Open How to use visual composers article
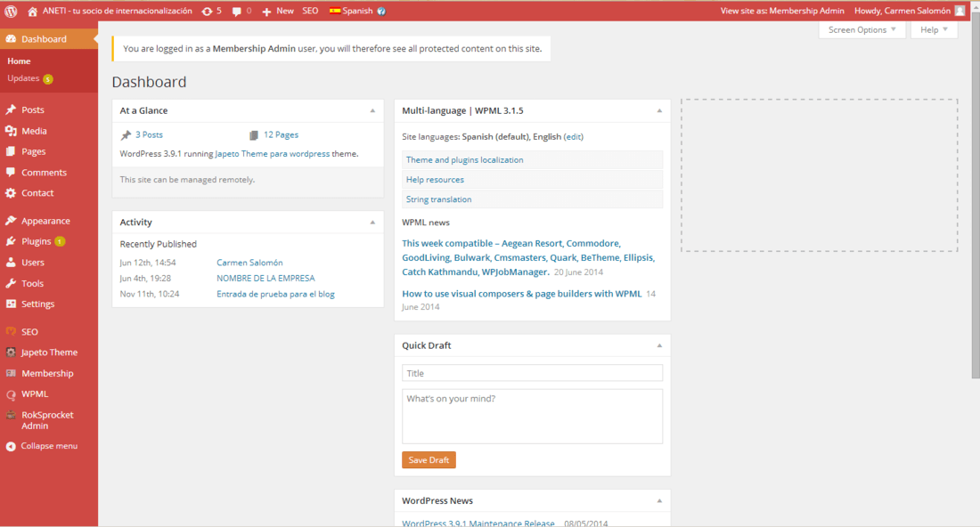This screenshot has height=527, width=980. pyautogui.click(x=522, y=294)
